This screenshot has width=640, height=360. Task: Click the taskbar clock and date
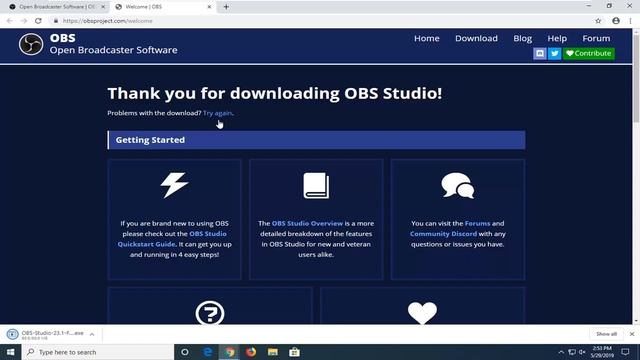(x=602, y=352)
